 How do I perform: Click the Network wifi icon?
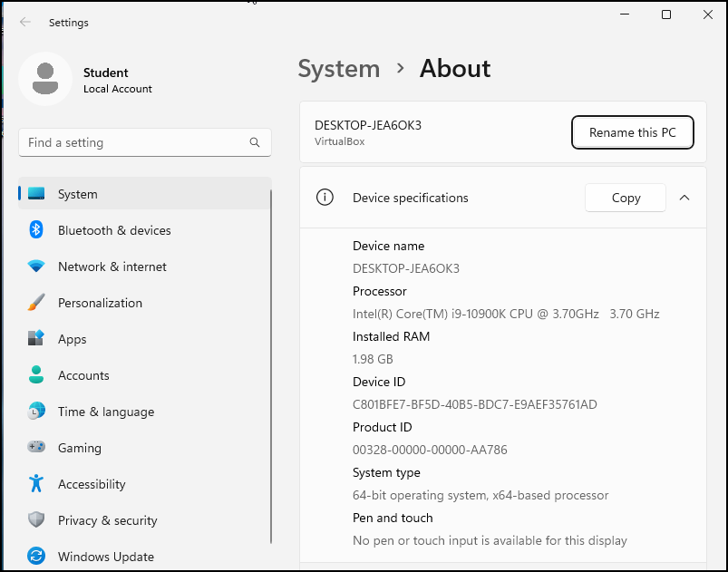[36, 266]
